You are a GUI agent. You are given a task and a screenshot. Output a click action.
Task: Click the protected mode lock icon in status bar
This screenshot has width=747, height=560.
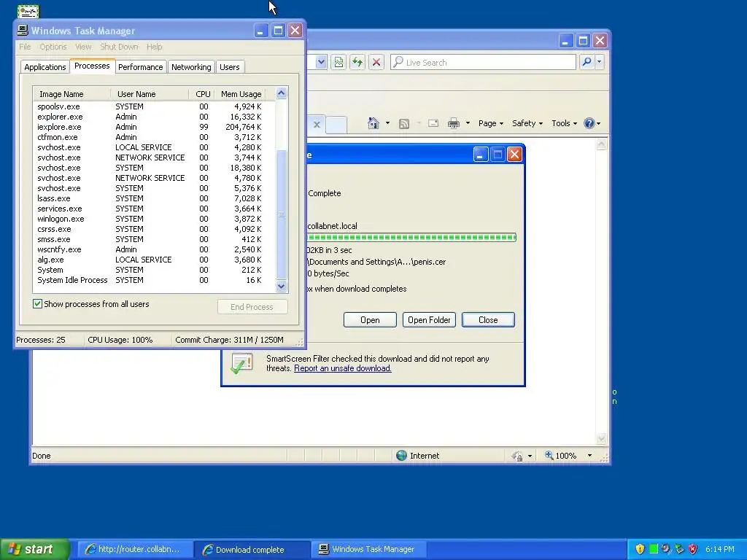click(517, 456)
